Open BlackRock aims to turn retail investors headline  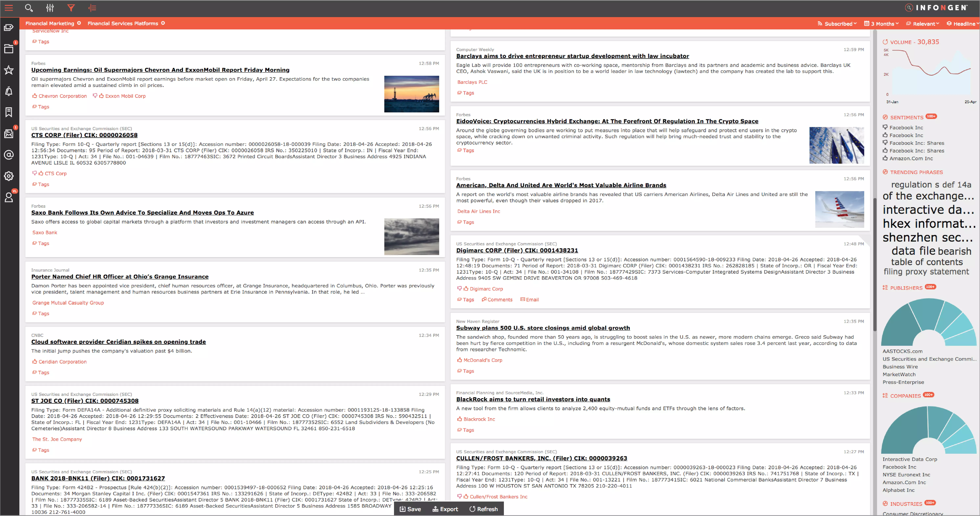click(x=533, y=399)
